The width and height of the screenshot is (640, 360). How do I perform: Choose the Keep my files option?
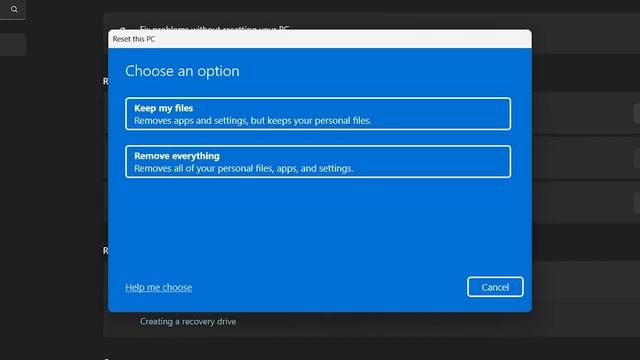tap(318, 114)
